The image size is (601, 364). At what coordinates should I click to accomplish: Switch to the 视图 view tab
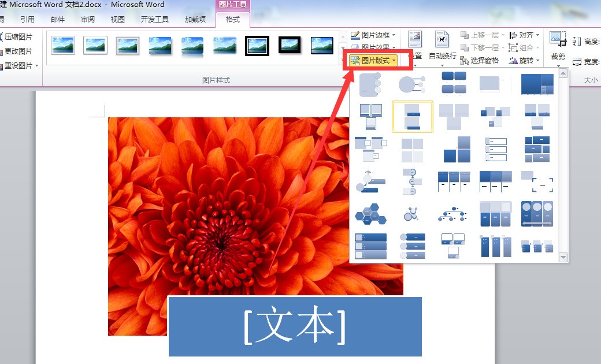[x=118, y=19]
